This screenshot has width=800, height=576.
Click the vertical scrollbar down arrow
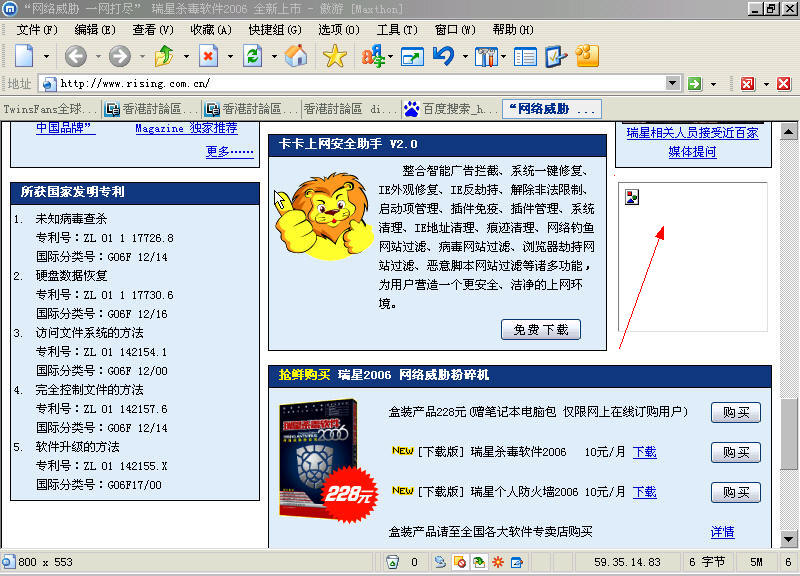[789, 539]
